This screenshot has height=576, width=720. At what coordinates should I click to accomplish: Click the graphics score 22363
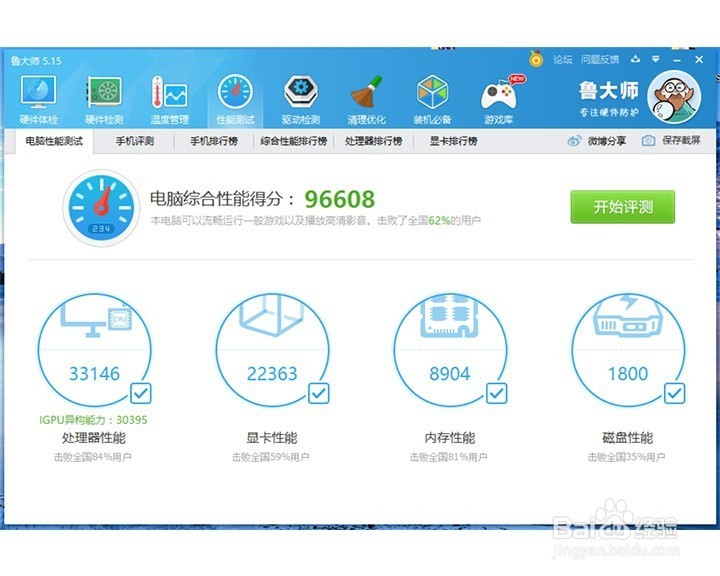272,373
